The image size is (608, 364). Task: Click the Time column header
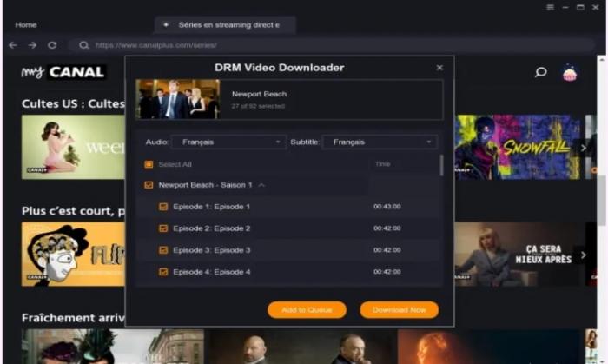(382, 164)
